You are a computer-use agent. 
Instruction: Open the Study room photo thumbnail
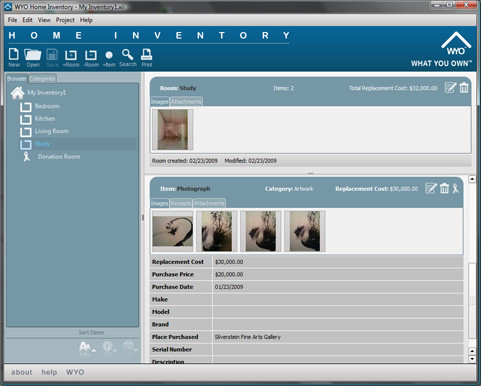coord(173,130)
